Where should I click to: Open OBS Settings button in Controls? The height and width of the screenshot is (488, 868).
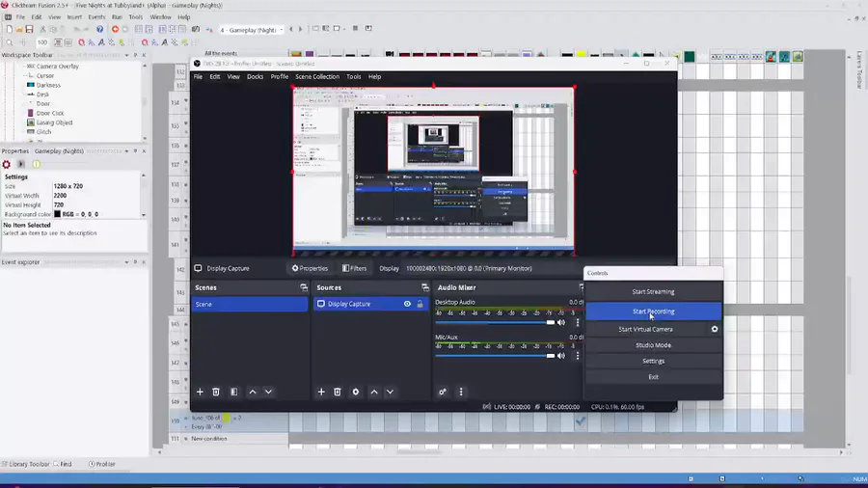point(653,362)
